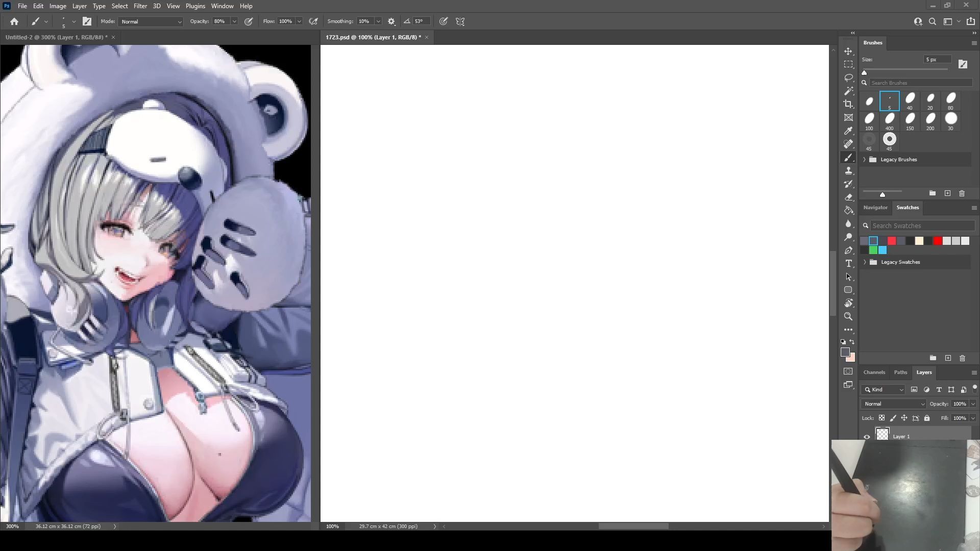The width and height of the screenshot is (980, 551).
Task: Toggle symmetry paint options
Action: pyautogui.click(x=460, y=21)
